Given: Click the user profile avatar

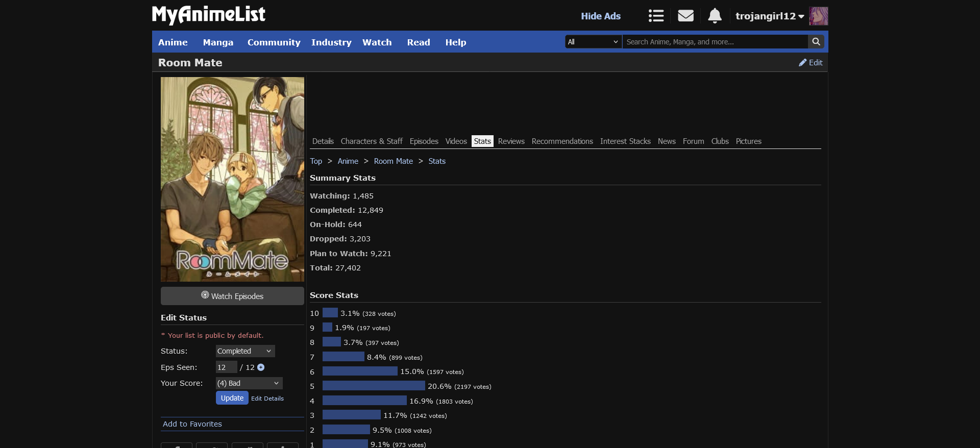Looking at the screenshot, I should 818,16.
